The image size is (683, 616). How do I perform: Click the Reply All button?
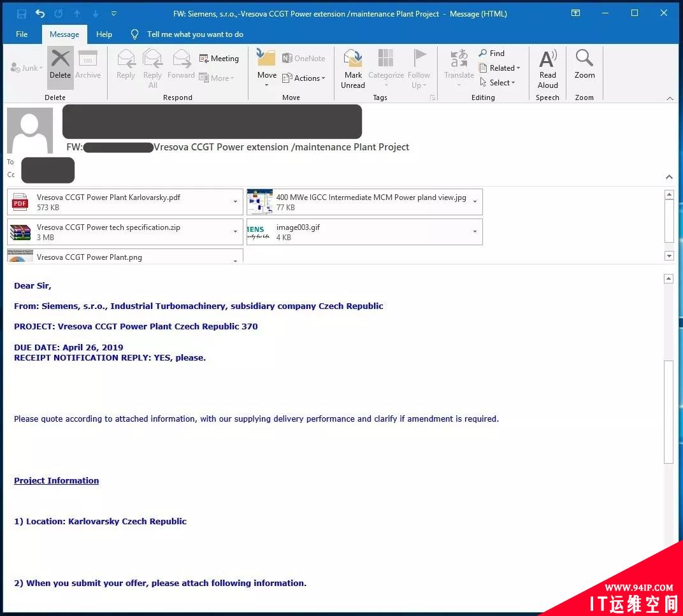(x=152, y=68)
